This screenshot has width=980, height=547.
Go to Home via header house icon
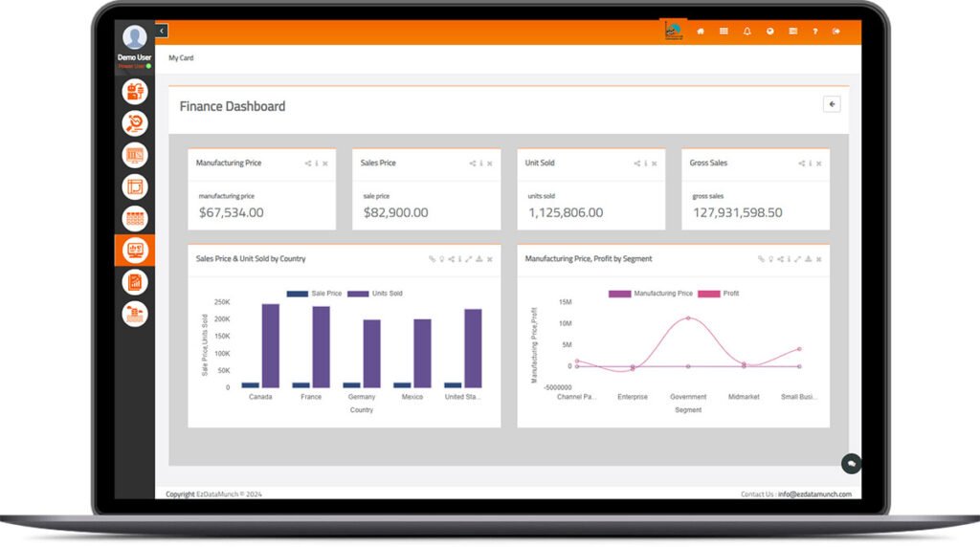(x=701, y=32)
